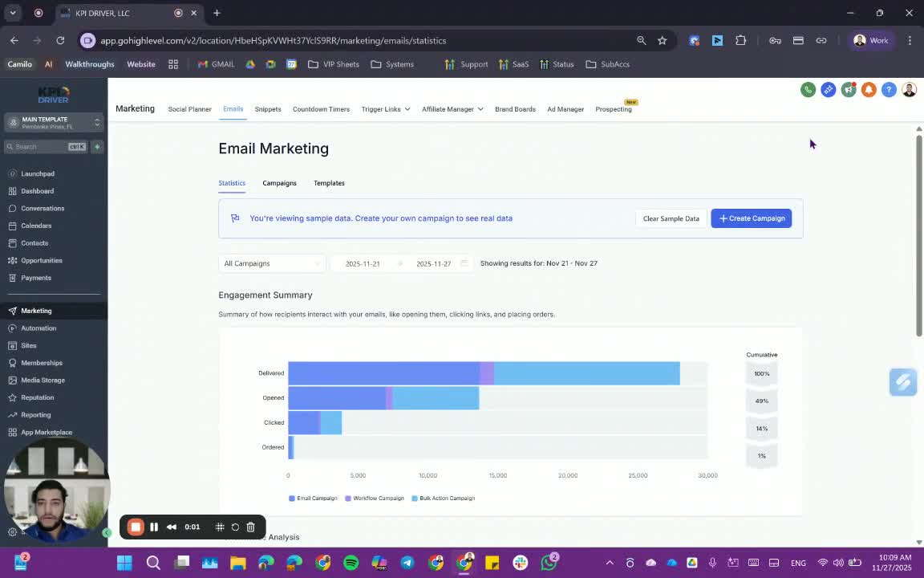
Task: Click the rewind icon in recording toolbar
Action: [x=172, y=527]
